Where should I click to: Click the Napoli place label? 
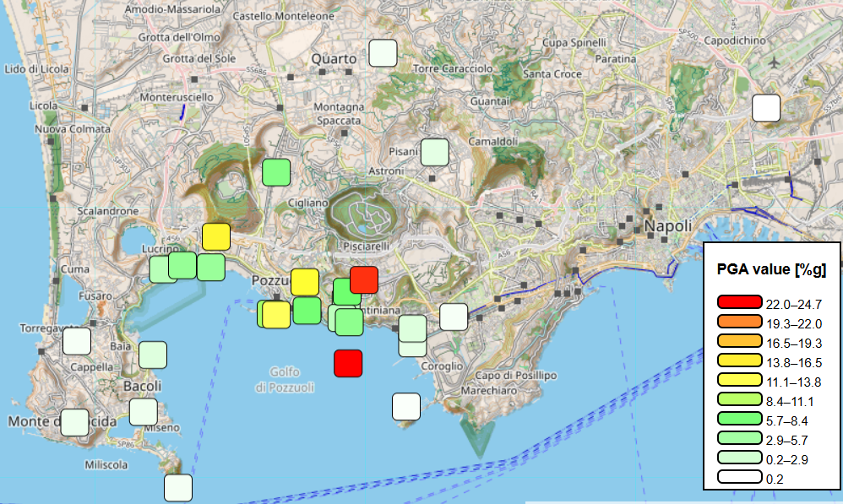click(668, 226)
